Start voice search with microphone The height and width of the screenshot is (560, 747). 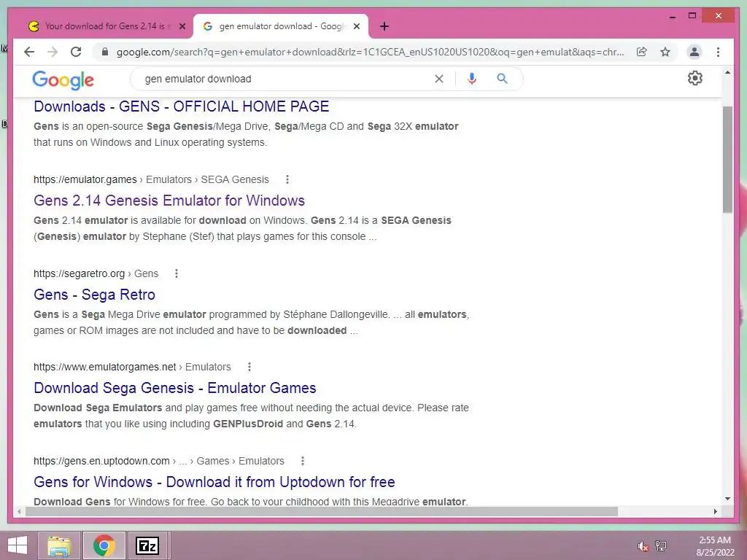(x=472, y=79)
